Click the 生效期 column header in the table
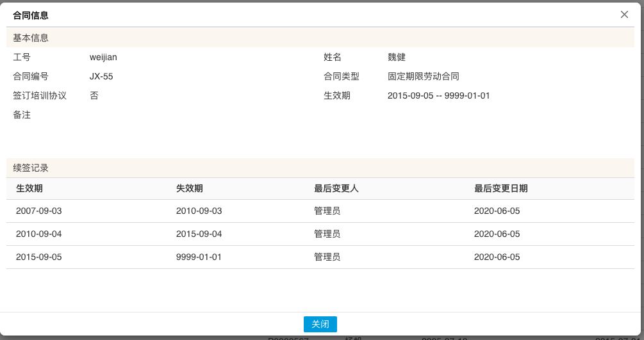 [29, 188]
